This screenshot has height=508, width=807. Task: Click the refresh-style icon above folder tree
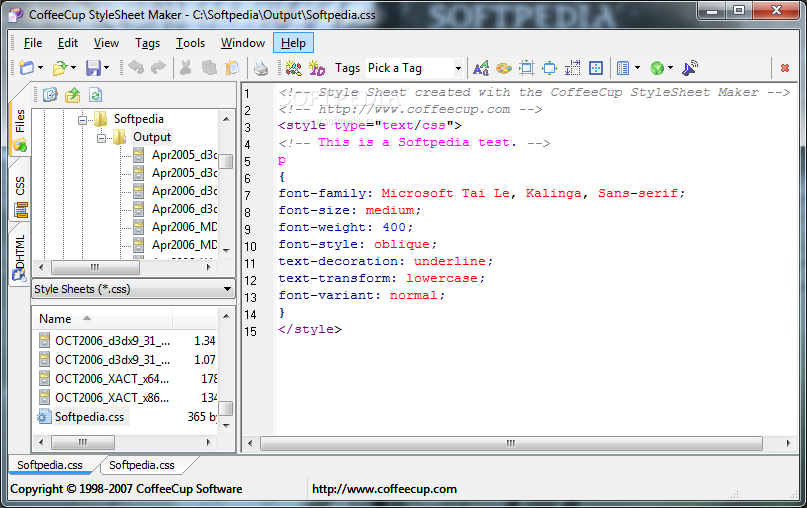(x=50, y=95)
